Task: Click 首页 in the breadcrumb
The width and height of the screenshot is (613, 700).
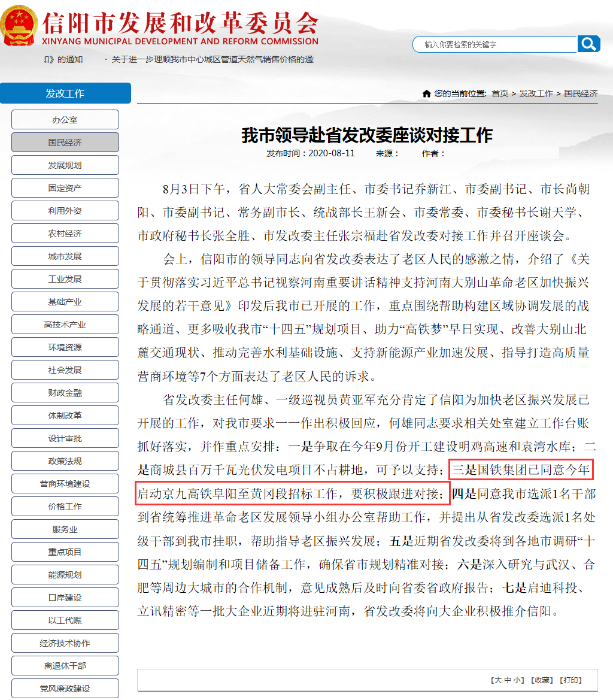Action: [x=500, y=93]
